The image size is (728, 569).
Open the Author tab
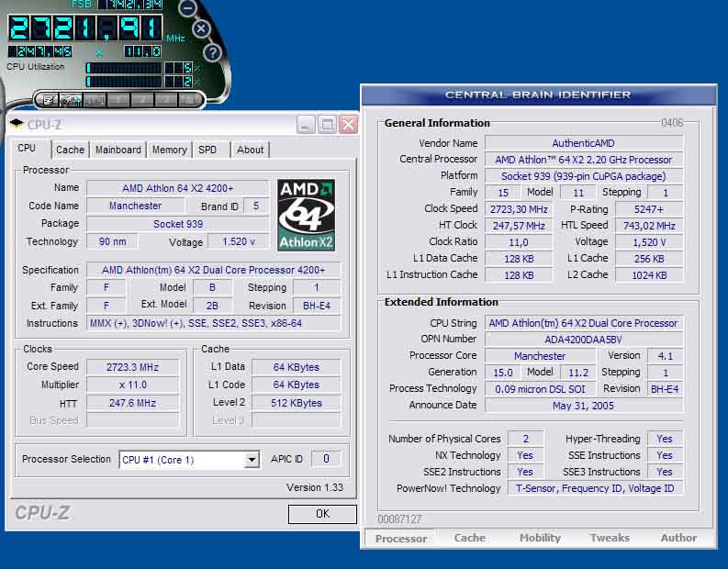[x=678, y=538]
